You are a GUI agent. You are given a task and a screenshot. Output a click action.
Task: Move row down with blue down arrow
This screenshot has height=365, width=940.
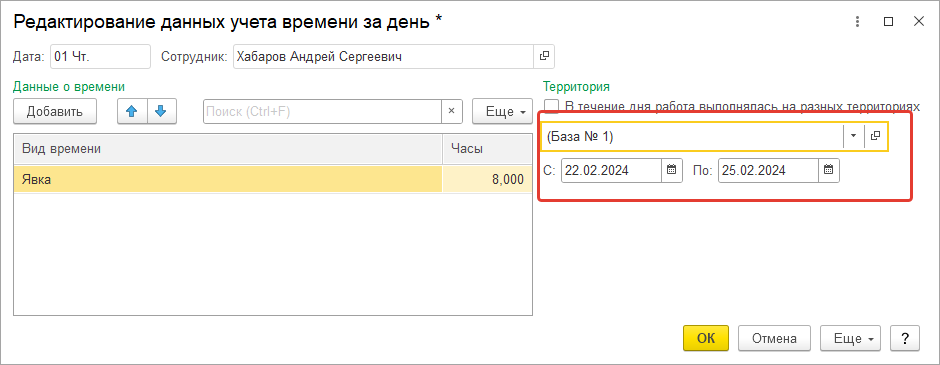click(x=161, y=111)
